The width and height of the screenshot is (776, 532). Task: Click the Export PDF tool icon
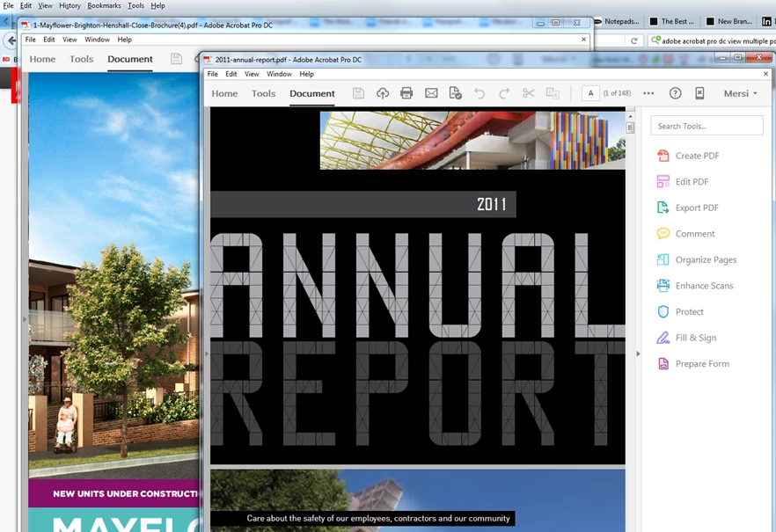(663, 208)
